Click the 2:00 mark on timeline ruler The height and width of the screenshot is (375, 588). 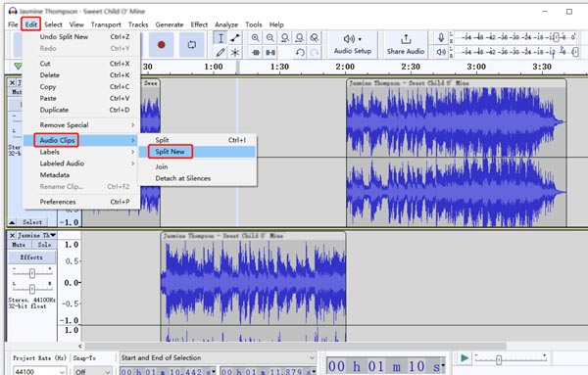coord(345,67)
